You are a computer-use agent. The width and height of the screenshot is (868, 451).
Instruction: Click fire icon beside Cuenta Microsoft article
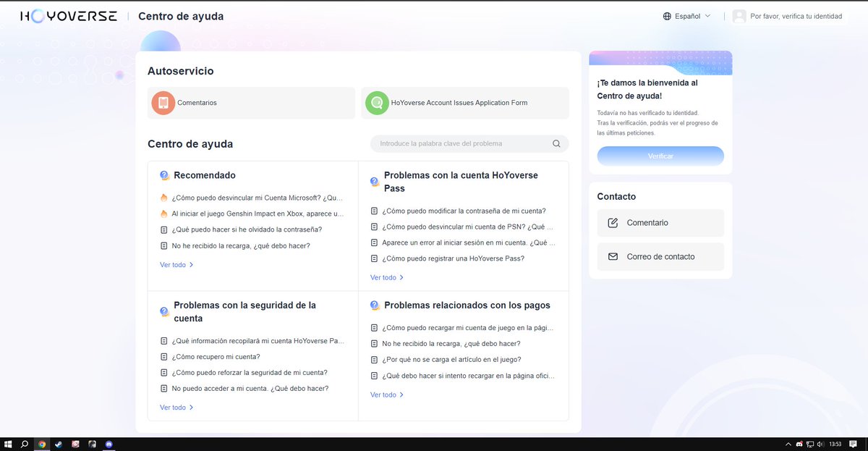[163, 198]
